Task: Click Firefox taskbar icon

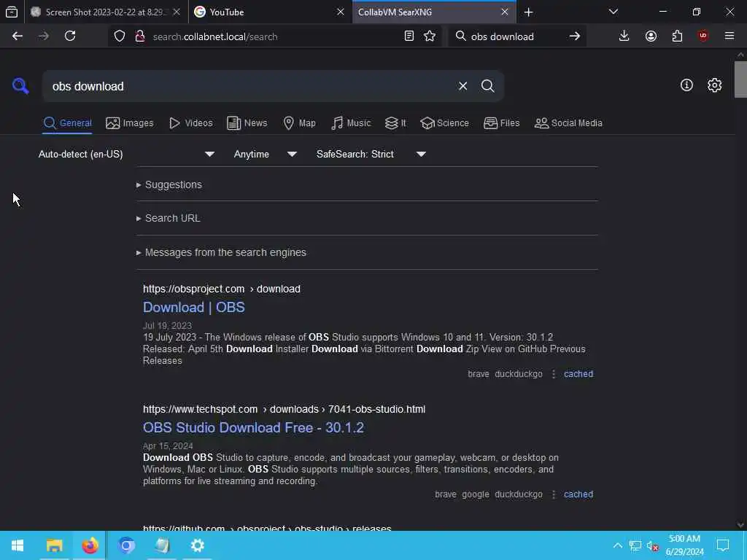Action: tap(90, 545)
